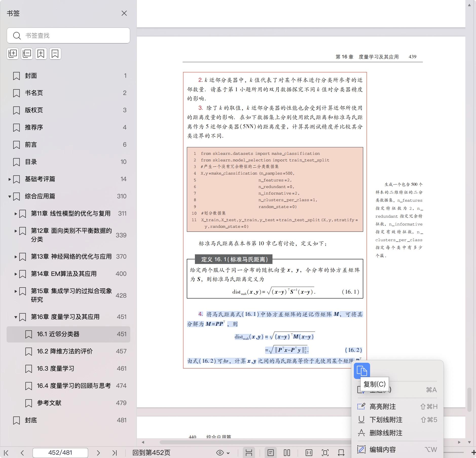Select 下划线附注 in the context menu

click(386, 420)
